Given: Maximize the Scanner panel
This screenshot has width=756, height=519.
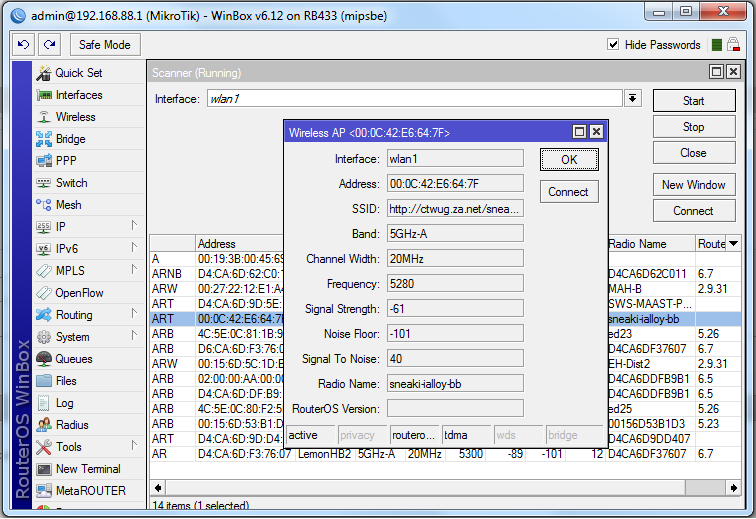Looking at the screenshot, I should click(716, 72).
